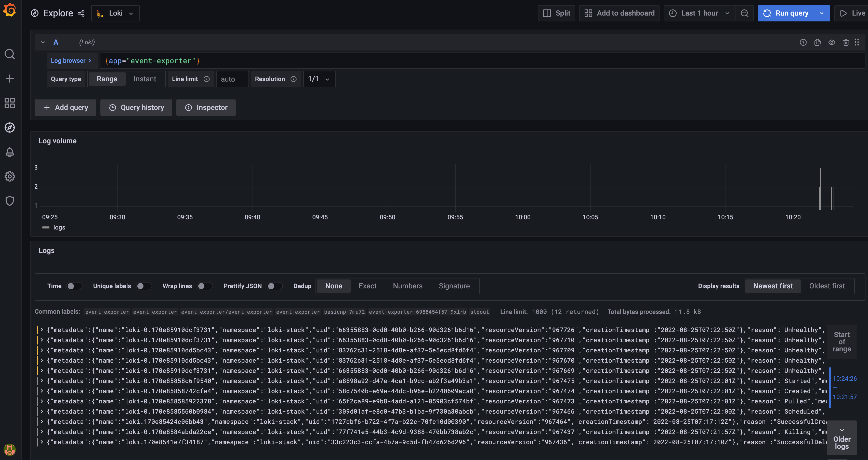Open the Configuration gear icon in sidebar

pos(9,176)
